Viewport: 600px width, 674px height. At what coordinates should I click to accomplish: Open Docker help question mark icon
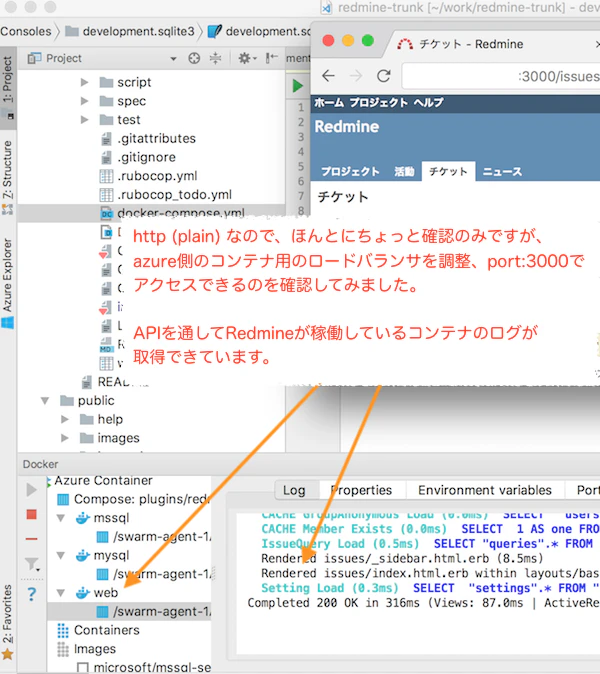point(31,594)
